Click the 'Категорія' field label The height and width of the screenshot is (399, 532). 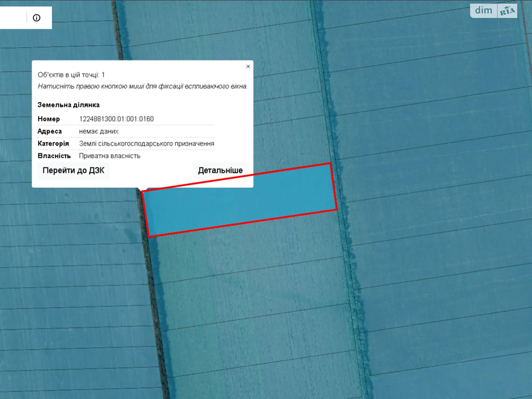(53, 144)
